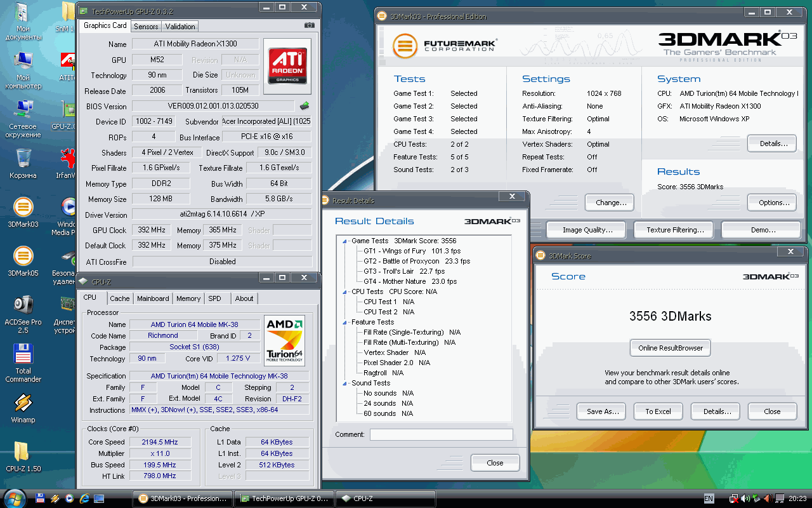The image size is (812, 508).
Task: Select the 'GT4 - Mother Nature' result row
Action: click(x=410, y=281)
